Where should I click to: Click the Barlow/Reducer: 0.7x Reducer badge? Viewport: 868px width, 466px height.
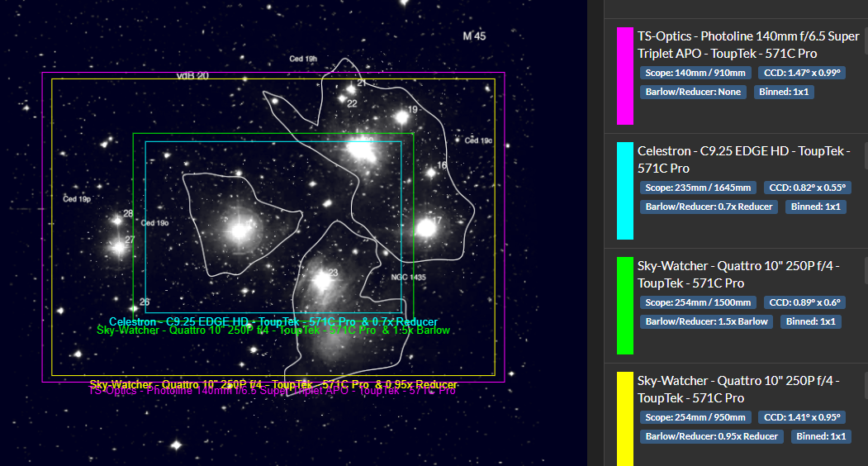tap(709, 207)
